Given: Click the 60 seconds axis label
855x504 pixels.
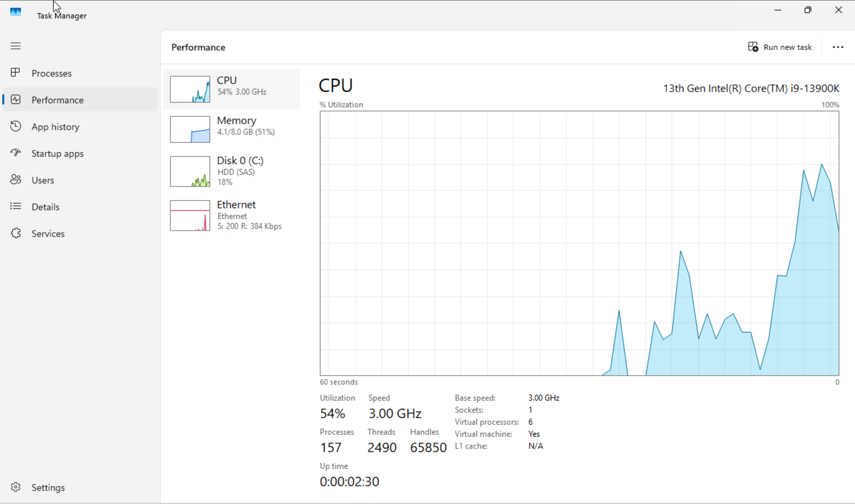Looking at the screenshot, I should [339, 382].
